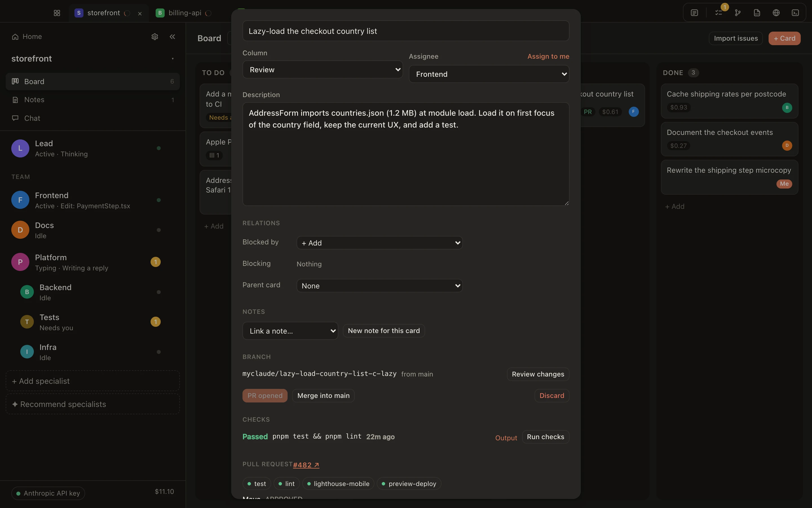
Task: Click Run checks button
Action: (546, 437)
